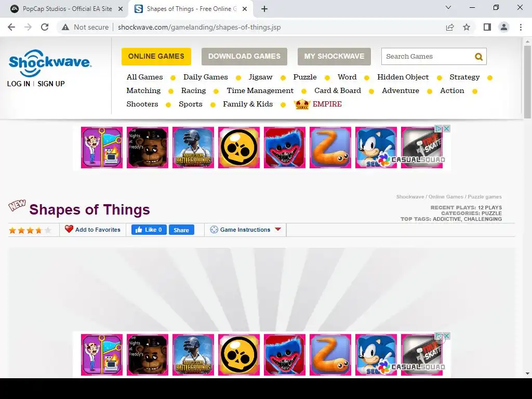Open the Racing category

193,90
